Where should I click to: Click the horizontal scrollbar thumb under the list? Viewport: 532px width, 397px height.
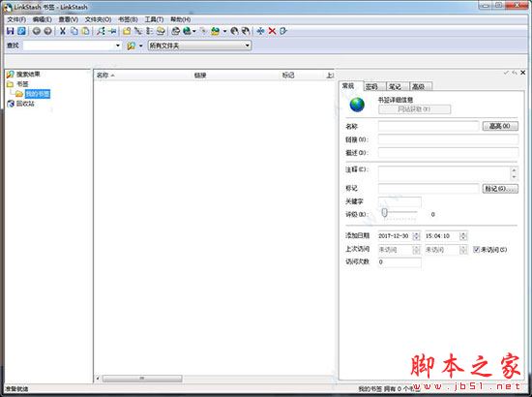[142, 378]
